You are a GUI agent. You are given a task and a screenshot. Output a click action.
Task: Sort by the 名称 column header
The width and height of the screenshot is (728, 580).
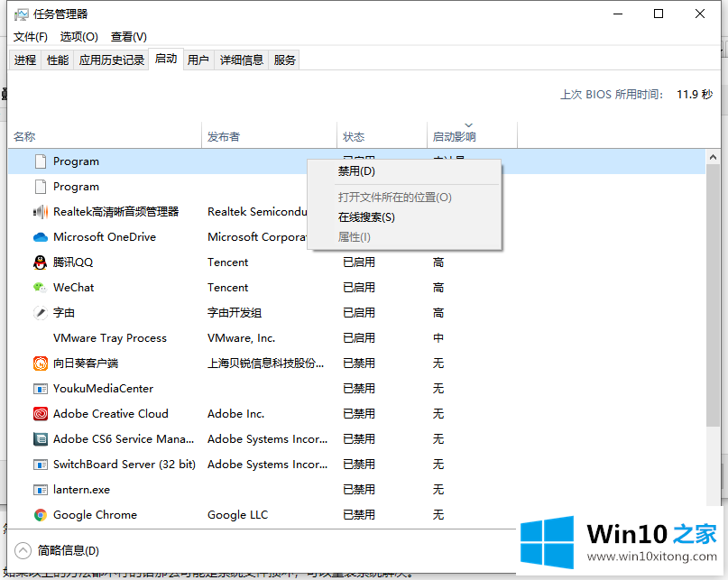click(105, 136)
